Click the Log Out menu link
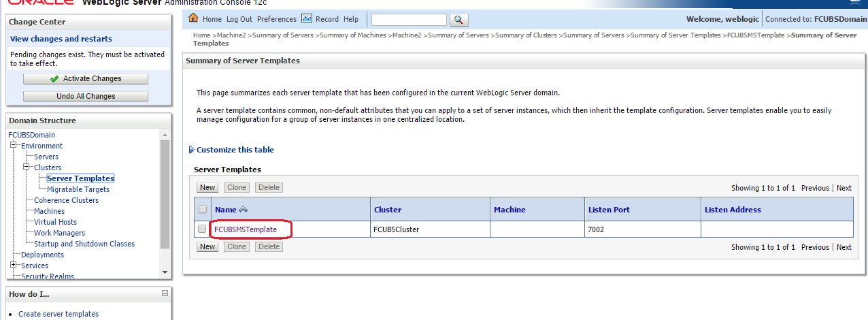Image resolution: width=868 pixels, height=320 pixels. click(x=239, y=19)
